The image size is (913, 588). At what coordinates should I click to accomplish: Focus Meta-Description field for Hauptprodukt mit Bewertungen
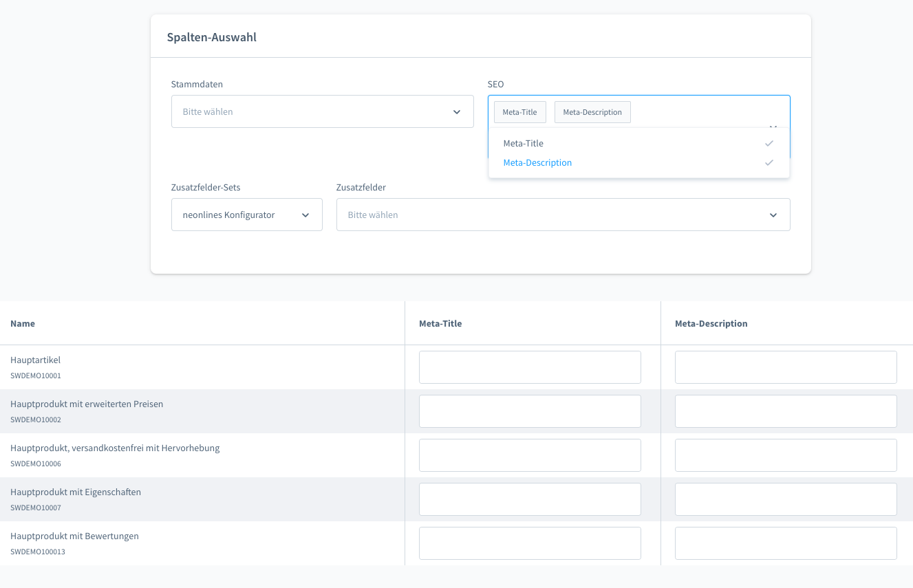[786, 543]
